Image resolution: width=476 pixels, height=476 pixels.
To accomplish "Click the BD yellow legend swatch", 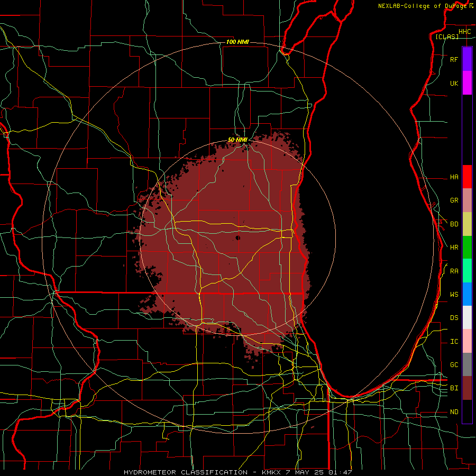I will (x=467, y=224).
